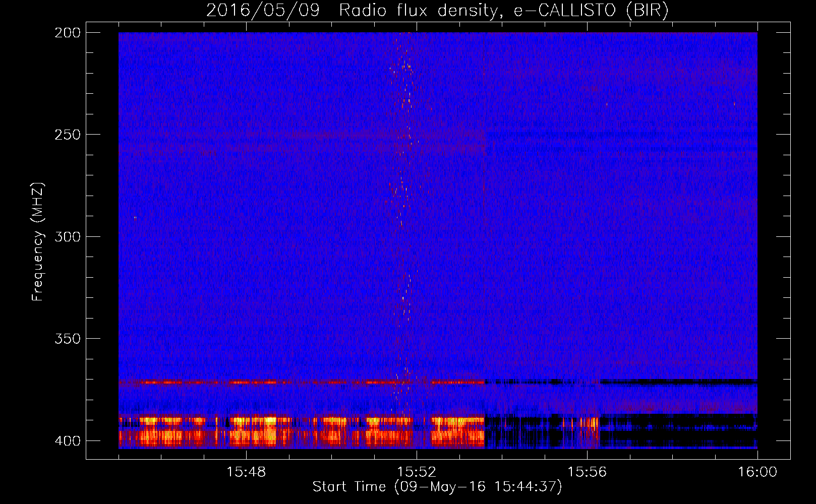This screenshot has width=816, height=504.
Task: Click the 300 frequency tick label
Action: pyautogui.click(x=68, y=236)
